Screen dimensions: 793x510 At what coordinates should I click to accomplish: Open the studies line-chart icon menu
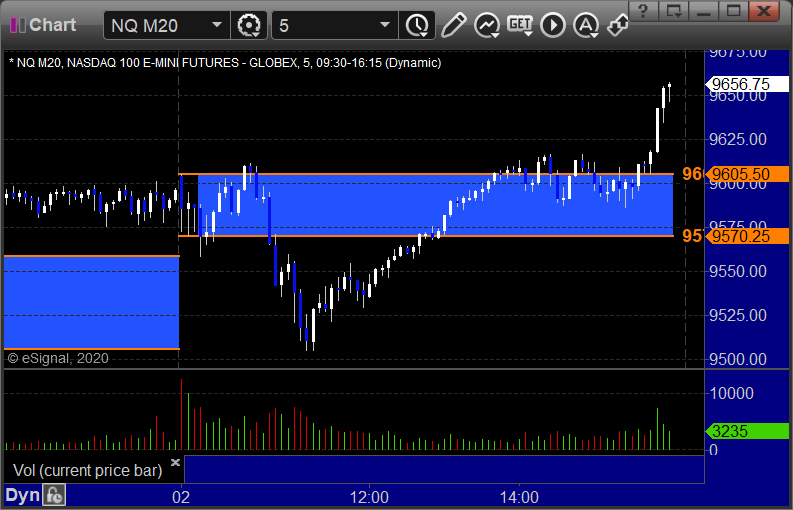[x=487, y=25]
